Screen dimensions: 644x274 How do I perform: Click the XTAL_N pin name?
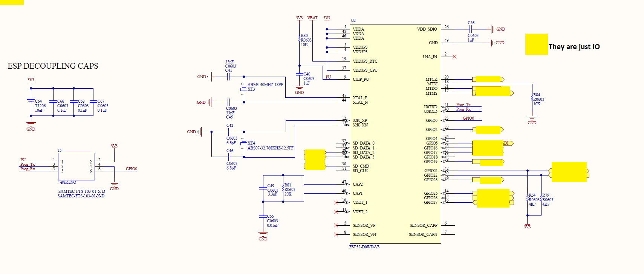tap(360, 102)
